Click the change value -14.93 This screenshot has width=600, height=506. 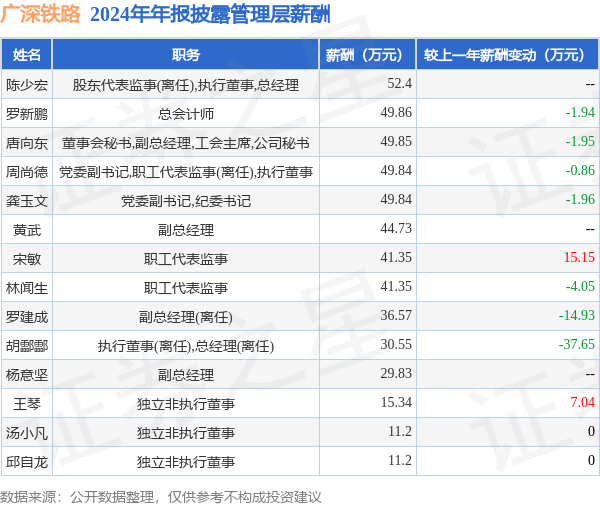pos(577,315)
